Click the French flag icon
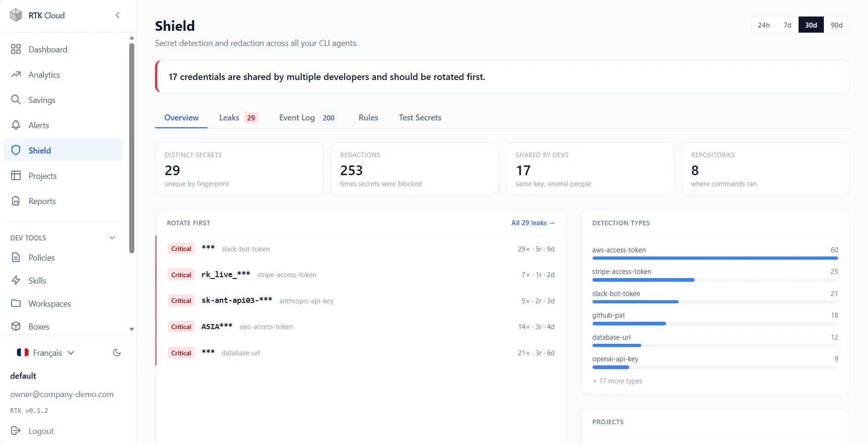The width and height of the screenshot is (868, 444). coord(23,353)
